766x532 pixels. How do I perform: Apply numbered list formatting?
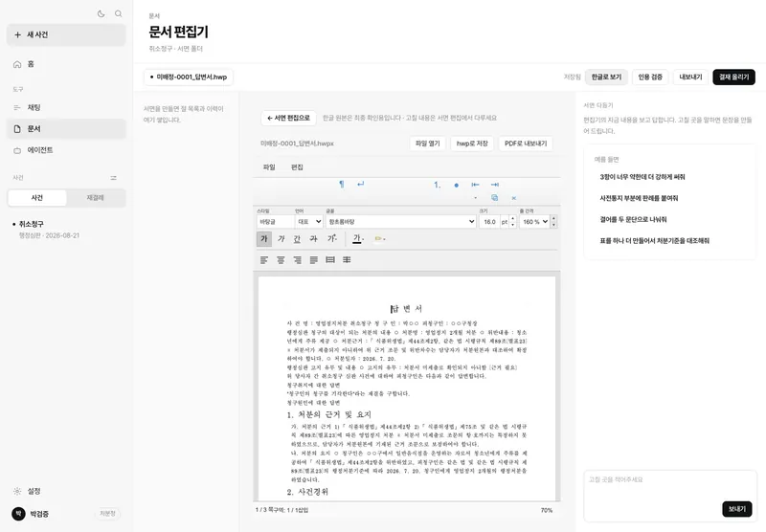click(438, 185)
